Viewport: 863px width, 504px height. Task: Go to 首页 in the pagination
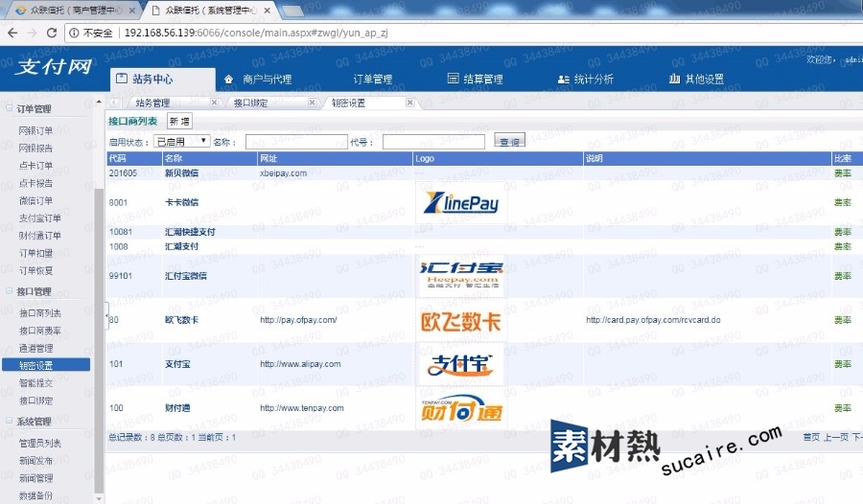pyautogui.click(x=811, y=437)
